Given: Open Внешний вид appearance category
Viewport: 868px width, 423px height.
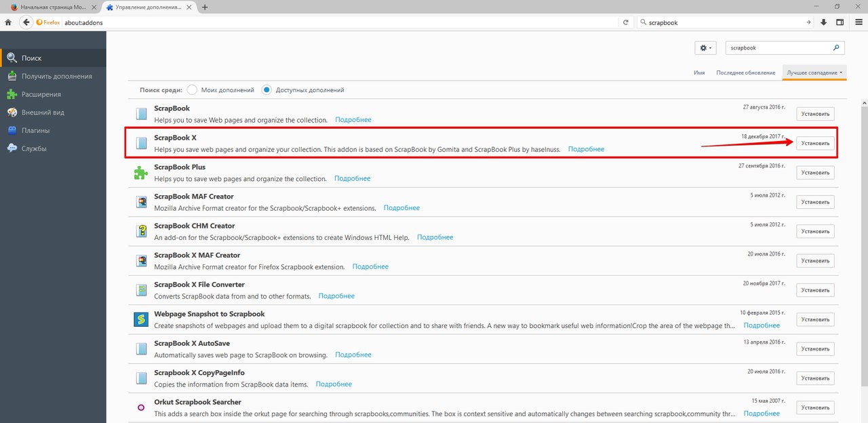Looking at the screenshot, I should 53,113.
